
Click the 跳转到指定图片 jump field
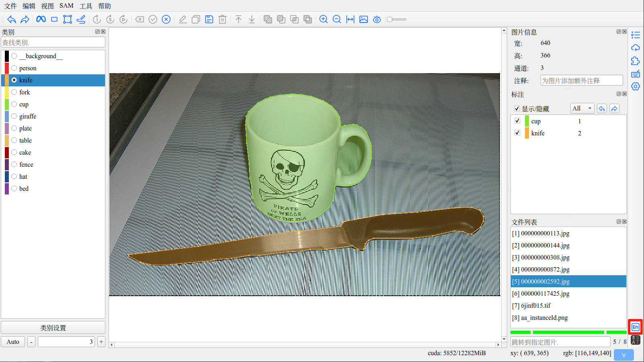(x=560, y=342)
